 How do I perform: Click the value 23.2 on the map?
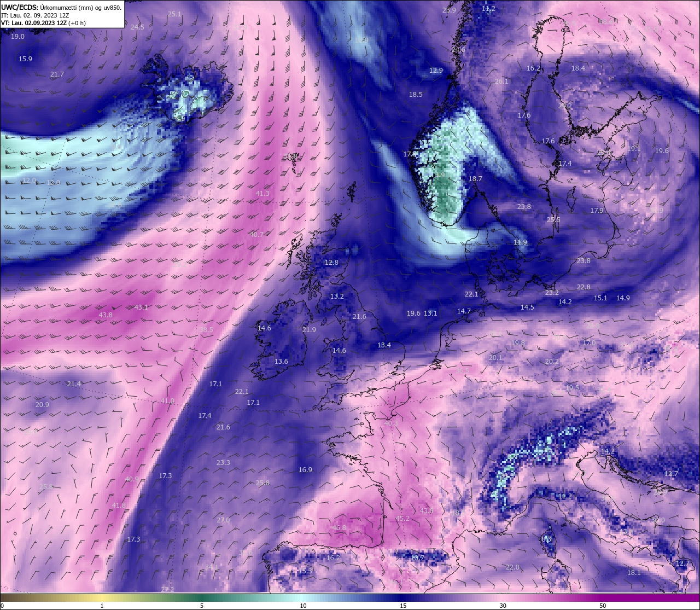[552, 293]
